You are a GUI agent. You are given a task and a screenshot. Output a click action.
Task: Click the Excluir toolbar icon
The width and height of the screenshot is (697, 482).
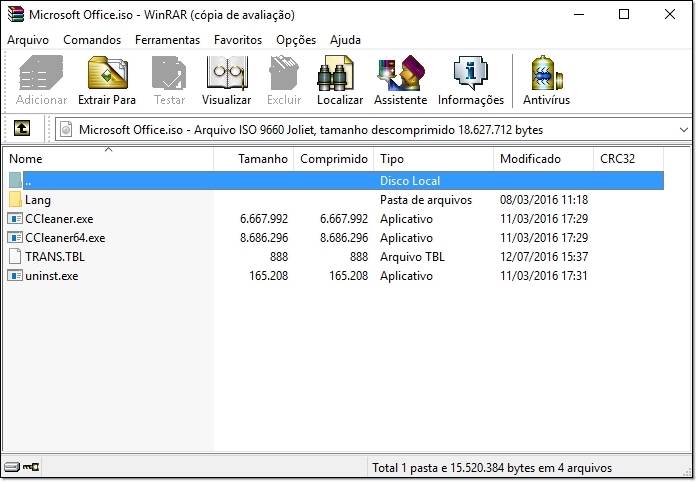(284, 72)
